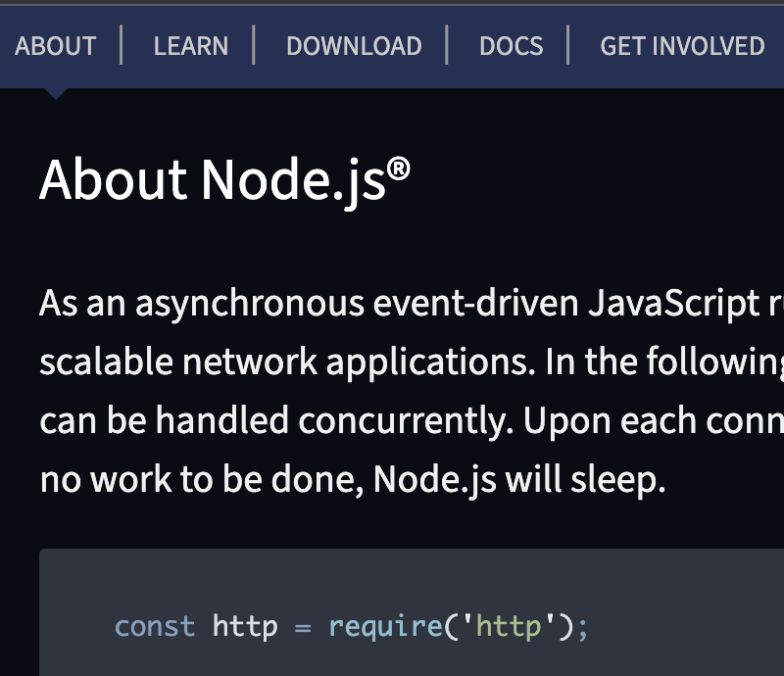Click the 'require' function in code
784x676 pixels.
pyautogui.click(x=381, y=626)
